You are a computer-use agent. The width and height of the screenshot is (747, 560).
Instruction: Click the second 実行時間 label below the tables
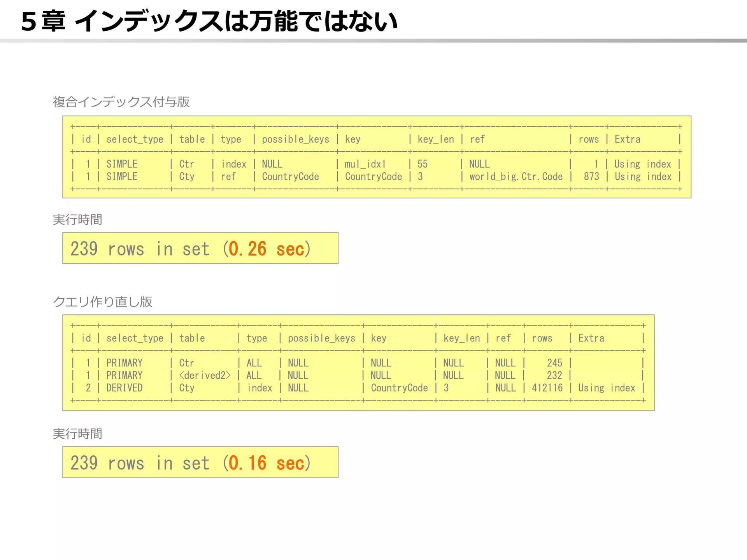(x=77, y=434)
